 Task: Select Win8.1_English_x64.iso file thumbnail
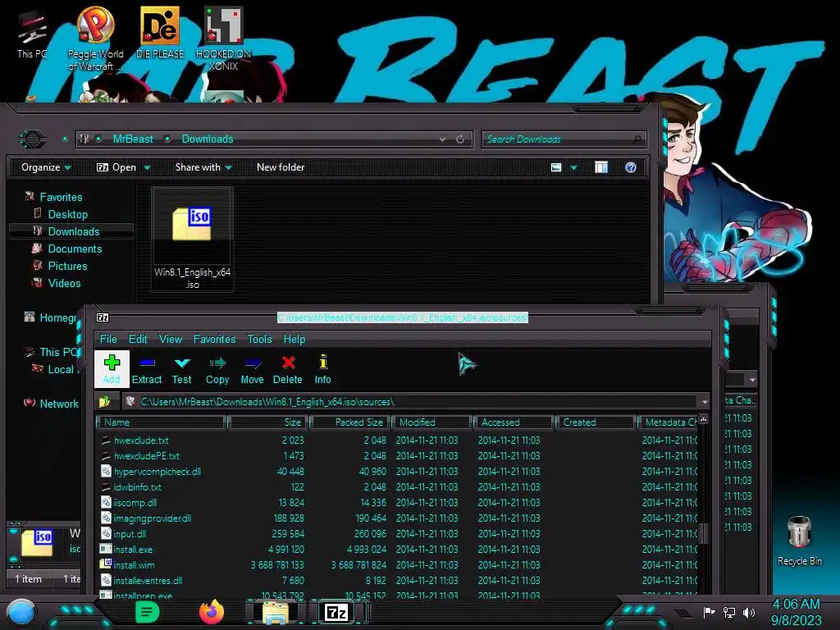192,239
